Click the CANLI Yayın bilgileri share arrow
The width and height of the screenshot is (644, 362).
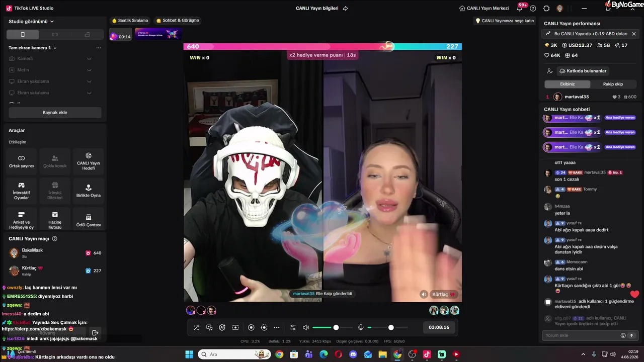tap(345, 8)
